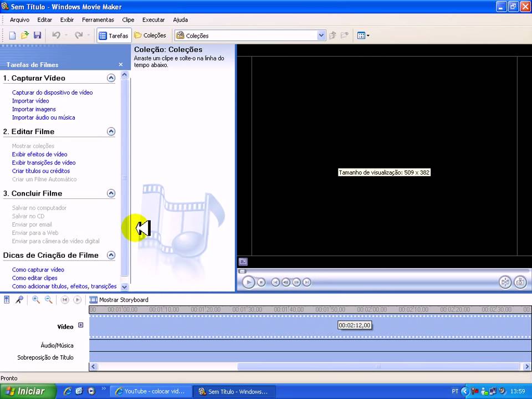Image resolution: width=532 pixels, height=399 pixels.
Task: Step to the previous frame
Action: click(x=286, y=282)
